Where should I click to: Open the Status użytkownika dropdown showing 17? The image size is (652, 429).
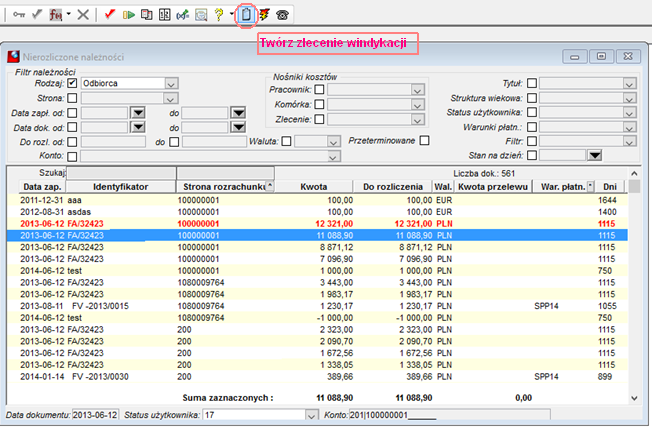point(311,415)
